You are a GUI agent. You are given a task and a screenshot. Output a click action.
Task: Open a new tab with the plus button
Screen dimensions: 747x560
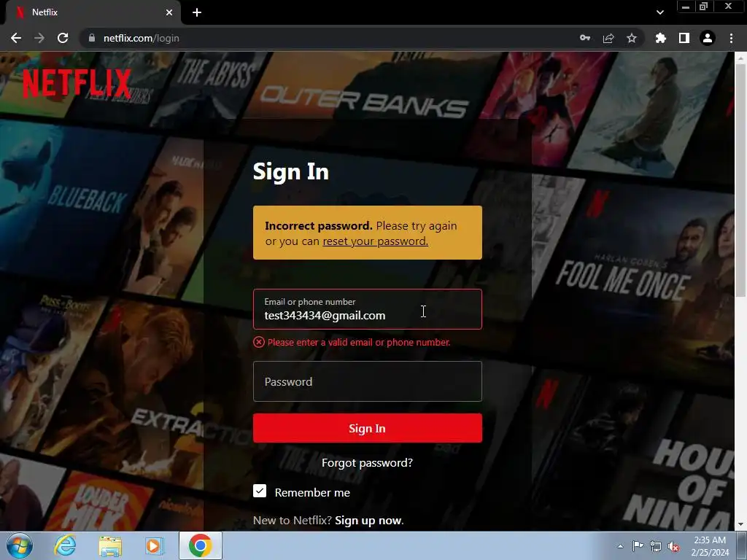197,12
